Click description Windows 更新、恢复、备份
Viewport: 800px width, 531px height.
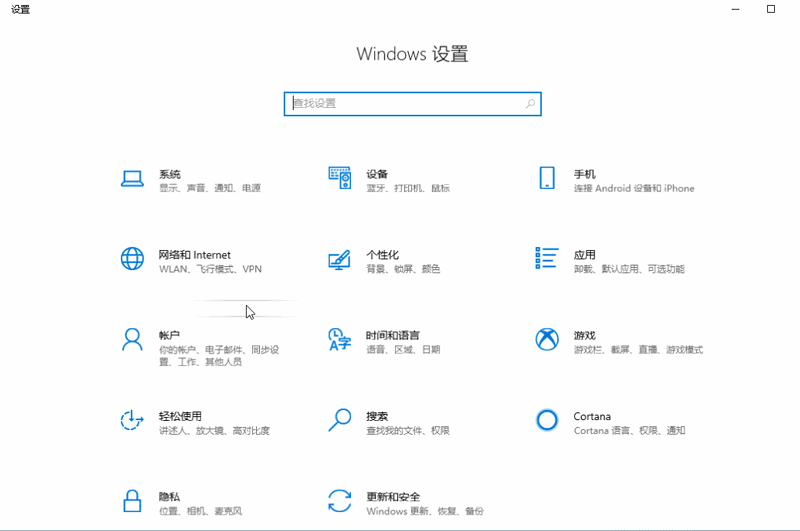click(x=425, y=511)
